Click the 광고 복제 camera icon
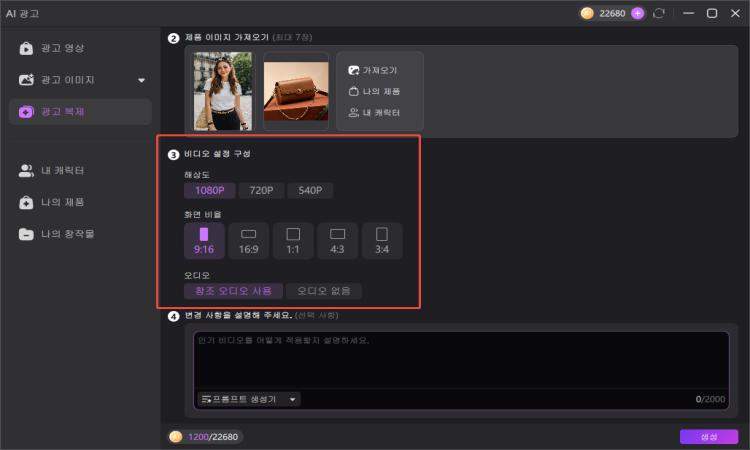The height and width of the screenshot is (450, 750). (x=26, y=112)
